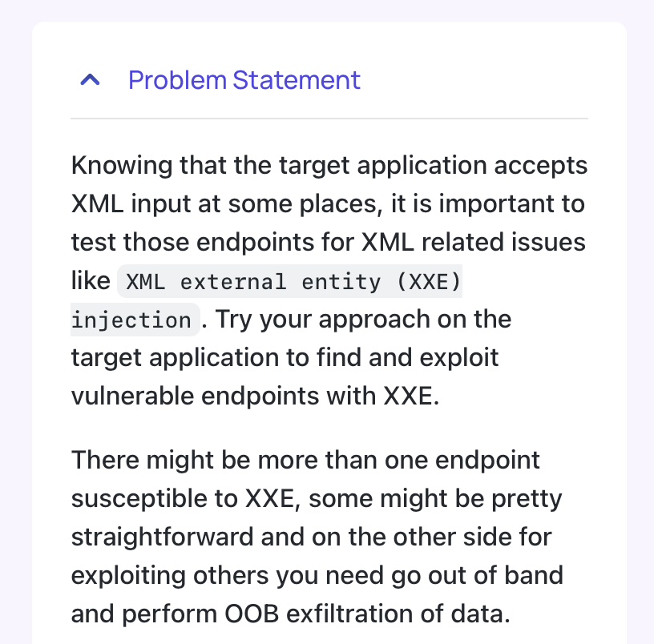Screen dimensions: 654x644
Task: Click the "injection" inline code fragment
Action: (x=135, y=320)
